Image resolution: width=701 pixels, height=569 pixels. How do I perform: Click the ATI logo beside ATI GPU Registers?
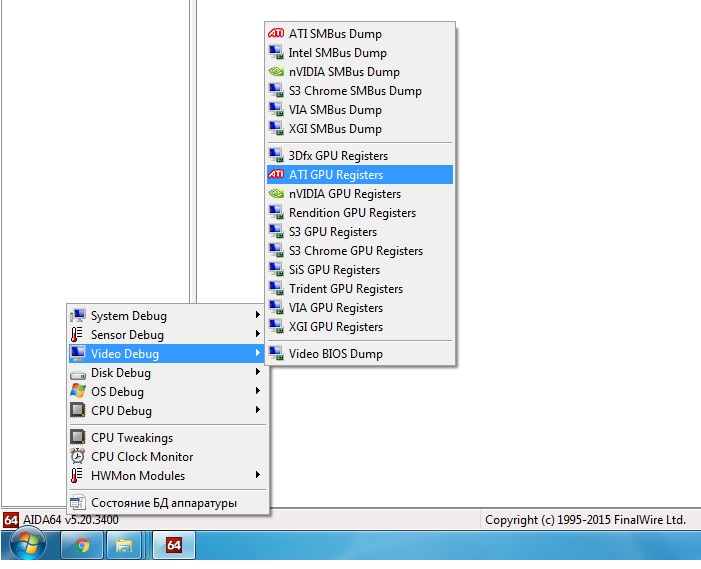click(276, 174)
